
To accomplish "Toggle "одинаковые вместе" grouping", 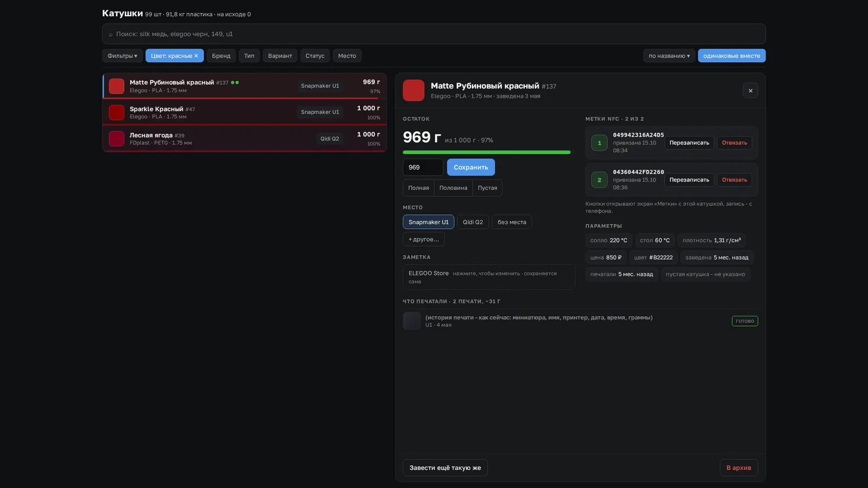I will (x=732, y=56).
